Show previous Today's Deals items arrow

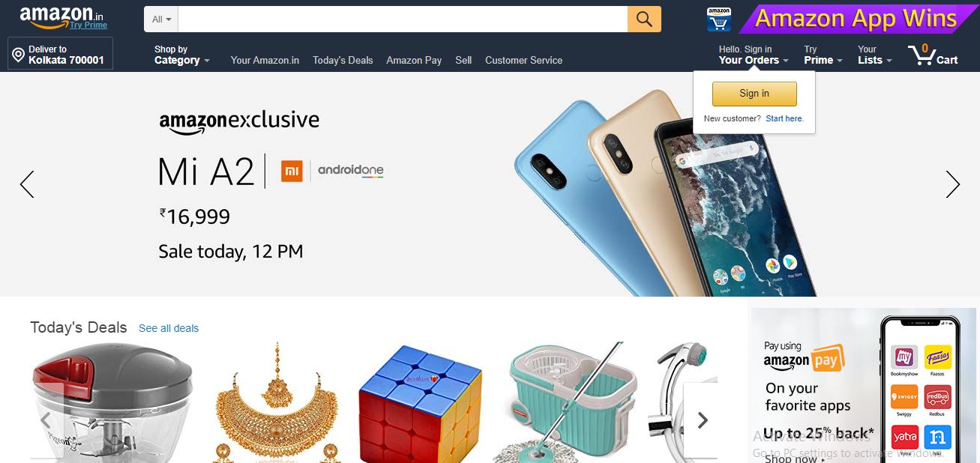46,420
